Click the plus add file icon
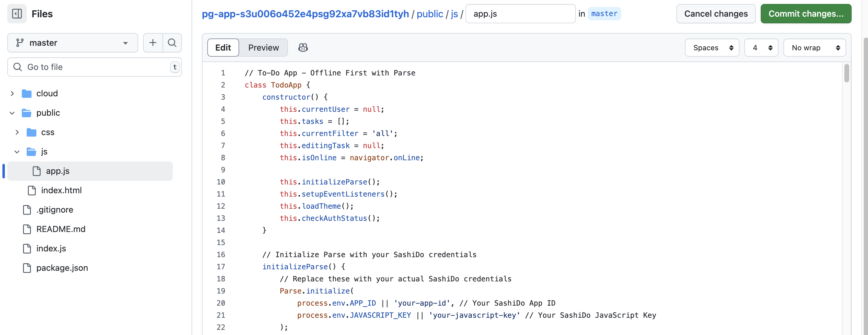 point(153,43)
